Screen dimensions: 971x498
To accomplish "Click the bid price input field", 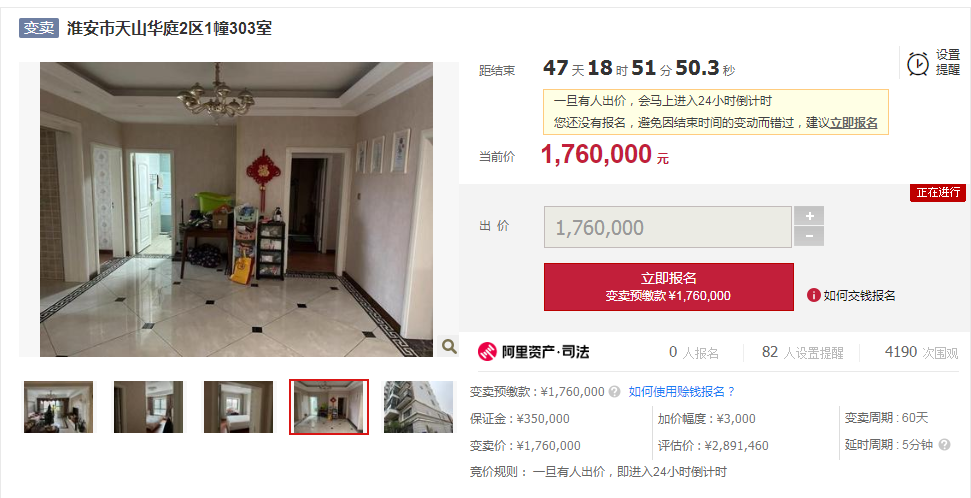I will 668,227.
